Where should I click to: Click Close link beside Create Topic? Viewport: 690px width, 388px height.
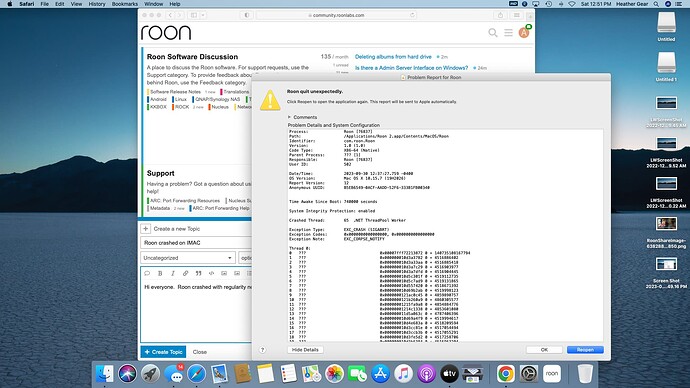pos(199,352)
